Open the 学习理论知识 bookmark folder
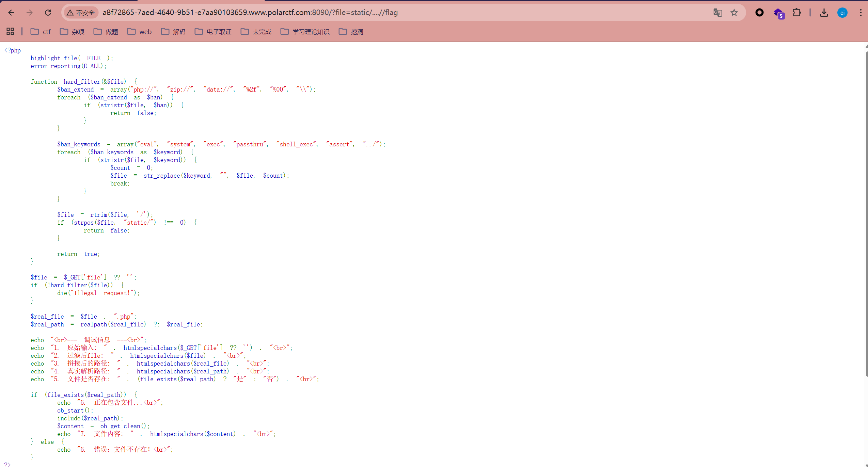 coord(305,31)
